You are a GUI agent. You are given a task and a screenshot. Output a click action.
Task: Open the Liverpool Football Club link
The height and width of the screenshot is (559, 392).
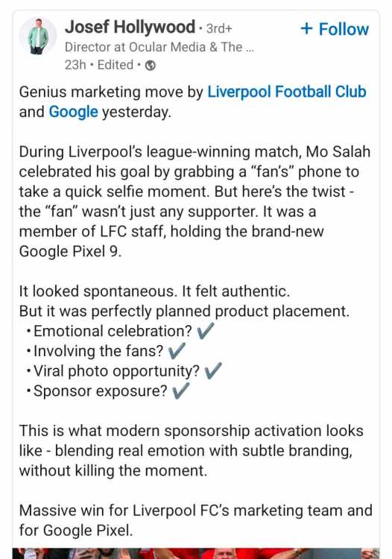pos(286,92)
